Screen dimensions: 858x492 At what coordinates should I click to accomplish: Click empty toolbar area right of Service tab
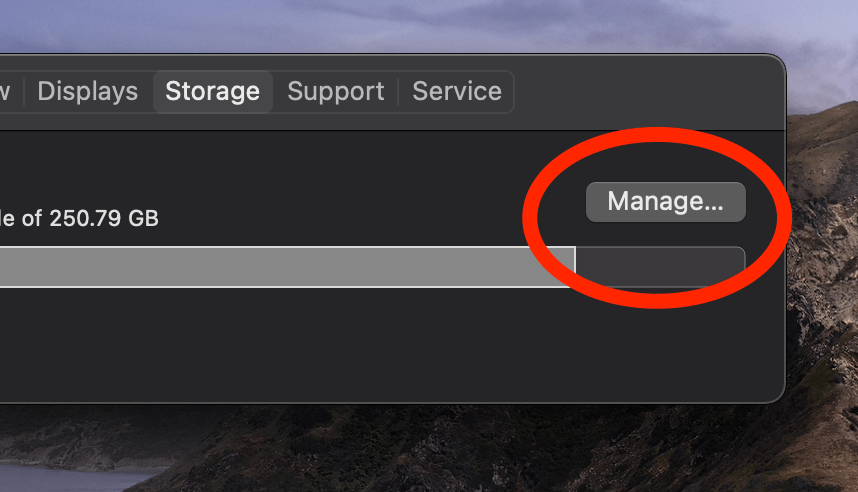point(640,92)
